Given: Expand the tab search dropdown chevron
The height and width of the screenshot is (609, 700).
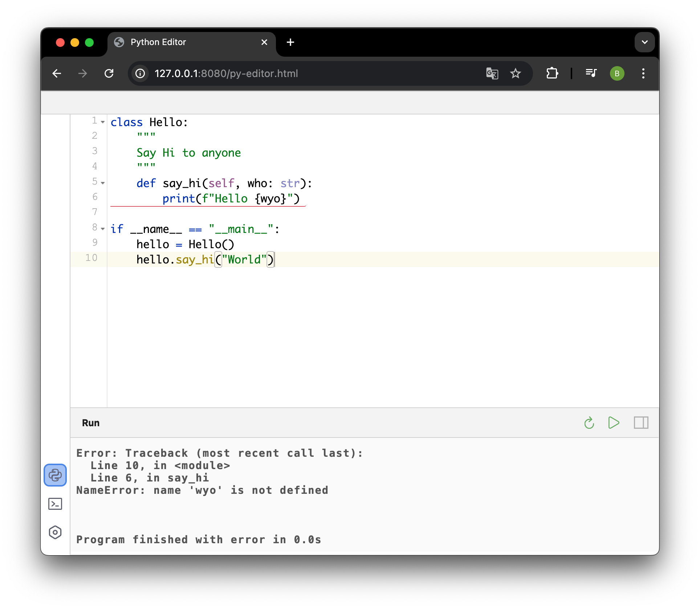Looking at the screenshot, I should pos(644,42).
